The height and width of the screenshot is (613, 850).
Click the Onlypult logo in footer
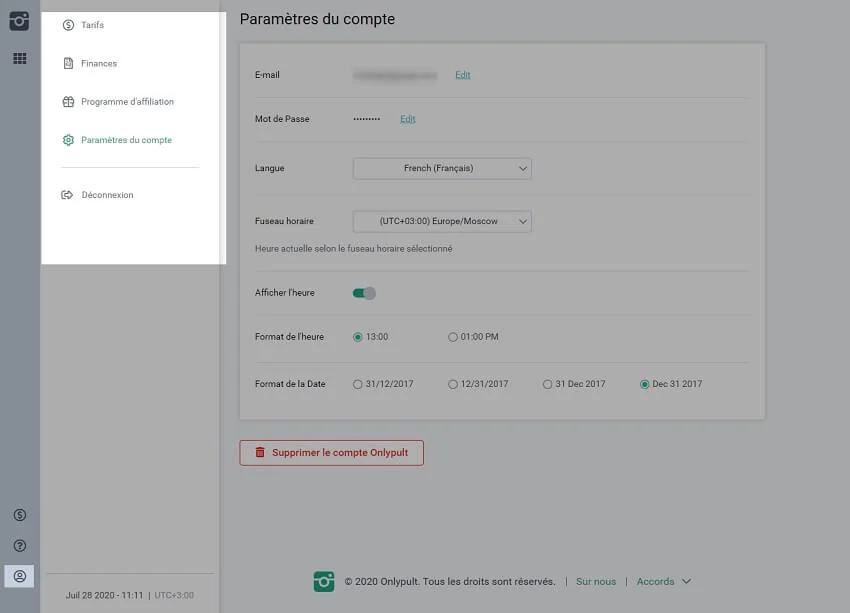[x=323, y=581]
